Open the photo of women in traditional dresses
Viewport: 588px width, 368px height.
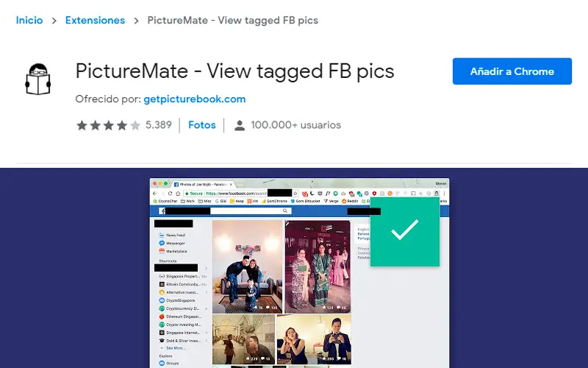(x=318, y=266)
